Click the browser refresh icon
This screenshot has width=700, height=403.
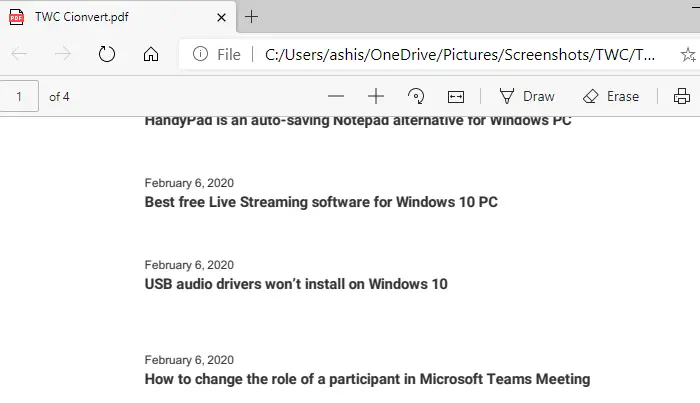click(x=107, y=54)
